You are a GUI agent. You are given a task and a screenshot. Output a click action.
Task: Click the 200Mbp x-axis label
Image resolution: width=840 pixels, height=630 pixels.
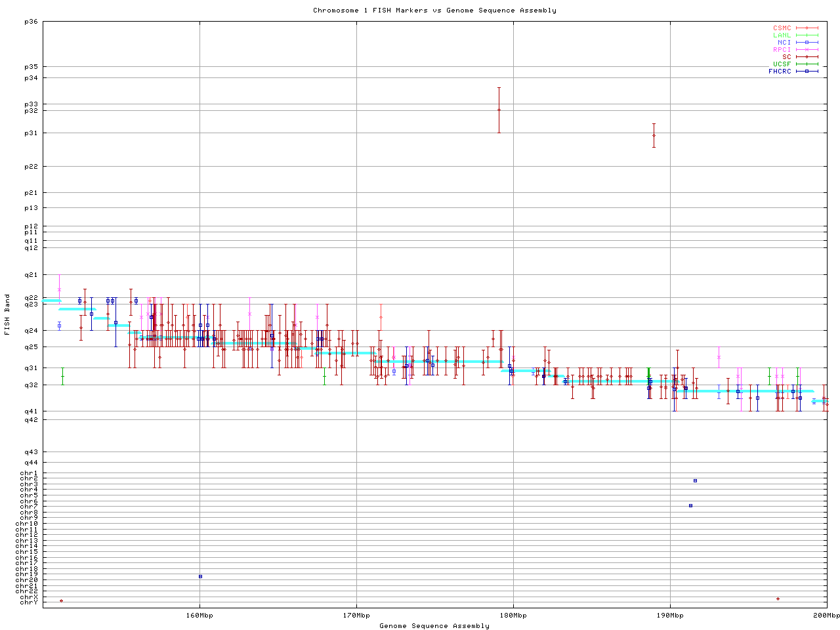(x=826, y=616)
